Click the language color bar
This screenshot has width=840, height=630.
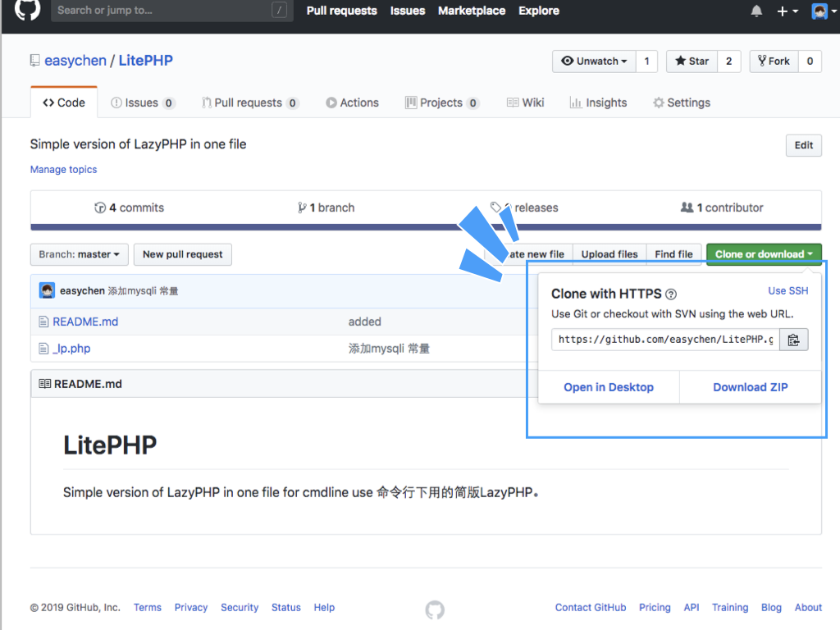tap(426, 227)
